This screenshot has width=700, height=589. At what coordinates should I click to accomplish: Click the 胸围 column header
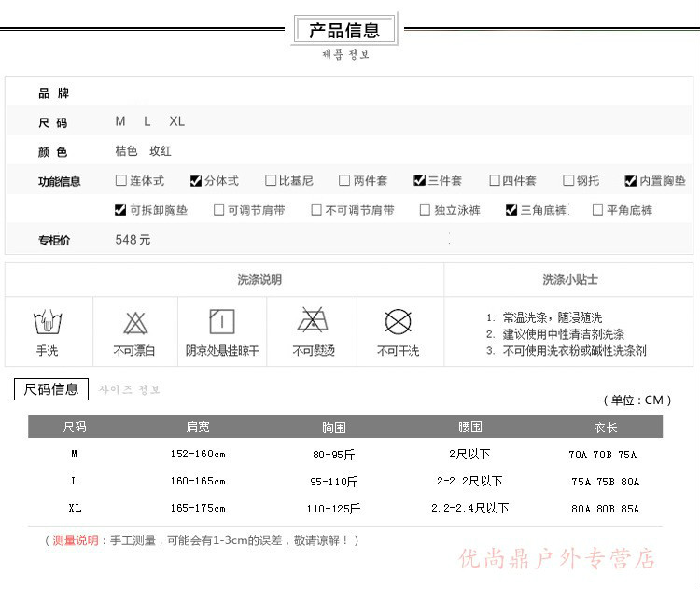coord(334,428)
